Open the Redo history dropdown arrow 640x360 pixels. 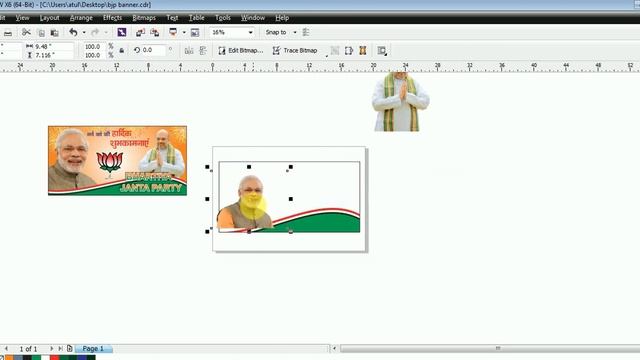tap(106, 33)
